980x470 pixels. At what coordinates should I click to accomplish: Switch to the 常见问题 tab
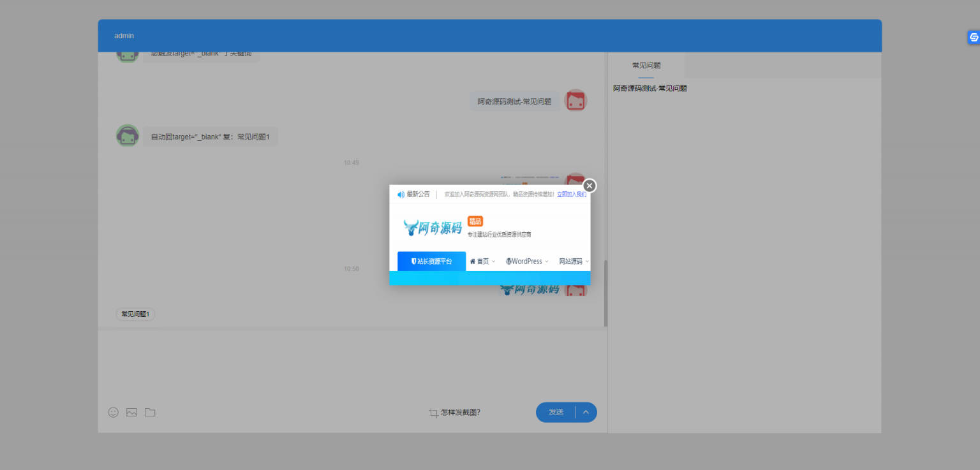646,65
